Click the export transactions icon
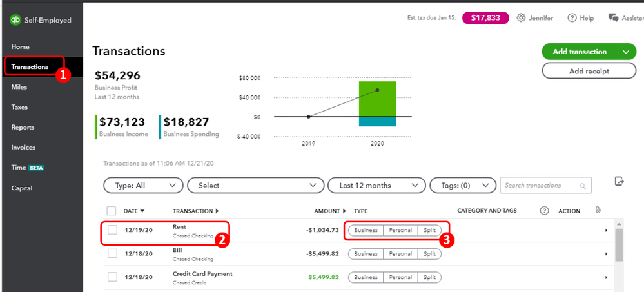The height and width of the screenshot is (292, 644). point(620,181)
